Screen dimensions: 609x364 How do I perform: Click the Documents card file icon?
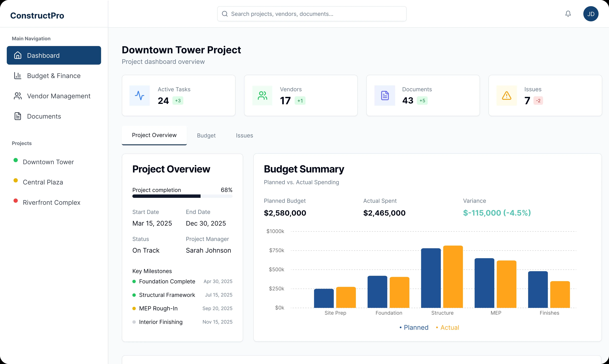click(385, 95)
